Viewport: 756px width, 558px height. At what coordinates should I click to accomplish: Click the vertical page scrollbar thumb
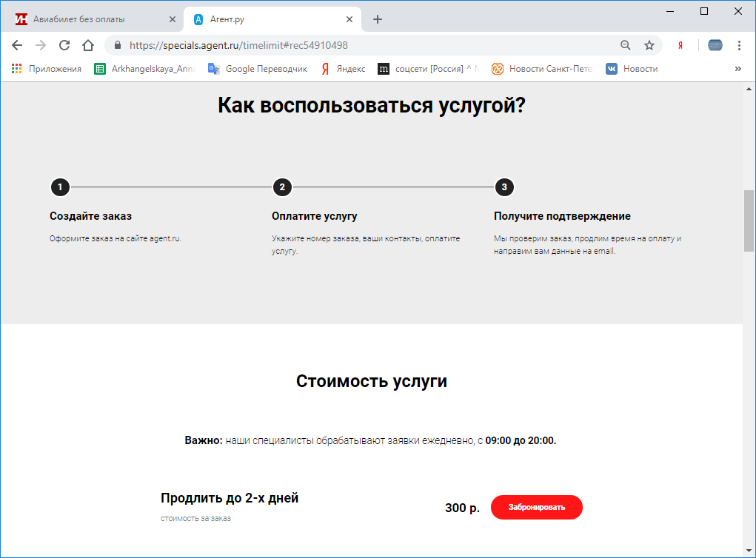point(748,221)
